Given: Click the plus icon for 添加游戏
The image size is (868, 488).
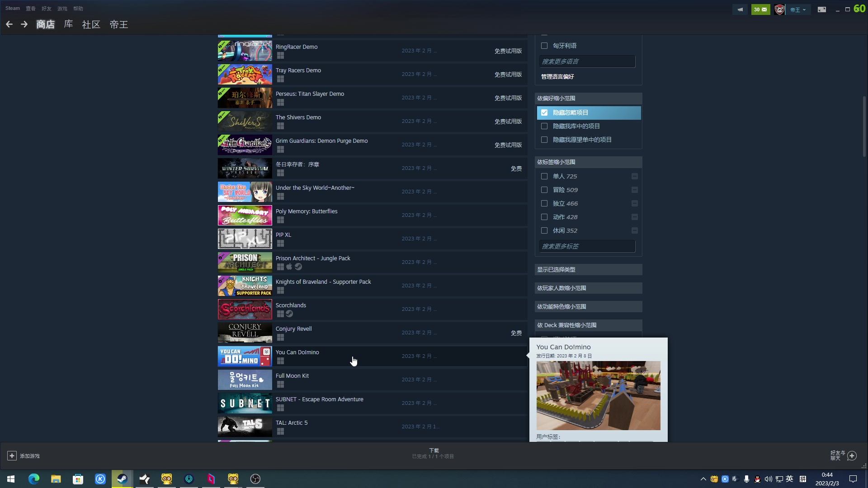Looking at the screenshot, I should [12, 456].
